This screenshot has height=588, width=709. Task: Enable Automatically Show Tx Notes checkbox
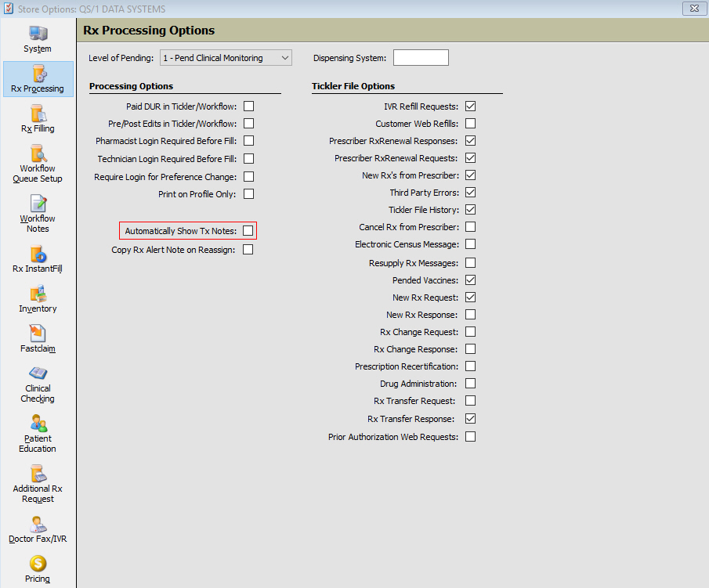point(248,231)
